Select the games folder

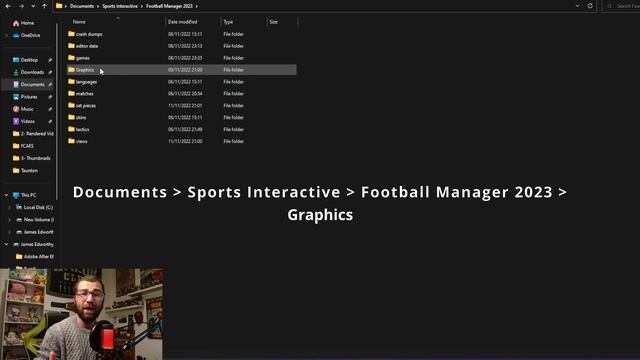tap(182, 58)
